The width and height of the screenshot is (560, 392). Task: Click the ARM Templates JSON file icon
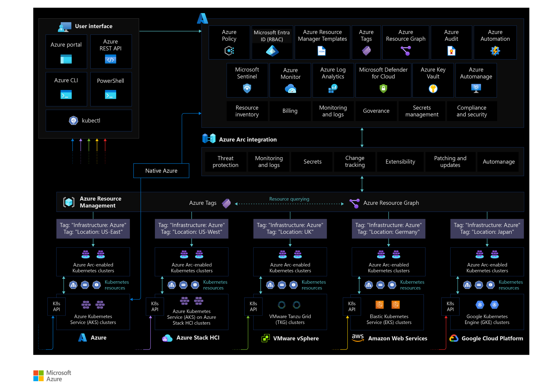(322, 51)
